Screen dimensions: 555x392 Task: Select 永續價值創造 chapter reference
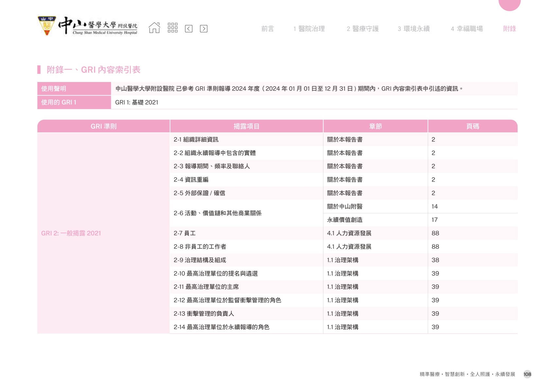(345, 220)
